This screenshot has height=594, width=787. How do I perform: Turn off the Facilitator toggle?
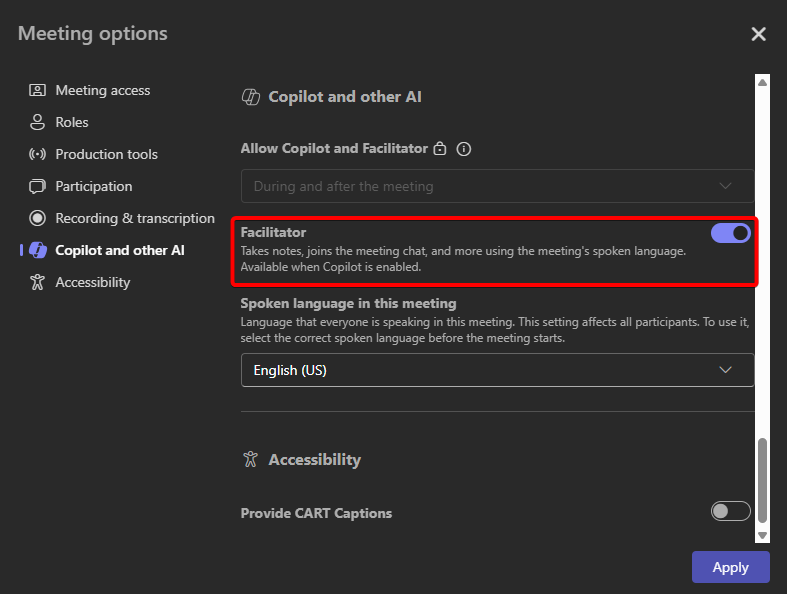point(730,233)
